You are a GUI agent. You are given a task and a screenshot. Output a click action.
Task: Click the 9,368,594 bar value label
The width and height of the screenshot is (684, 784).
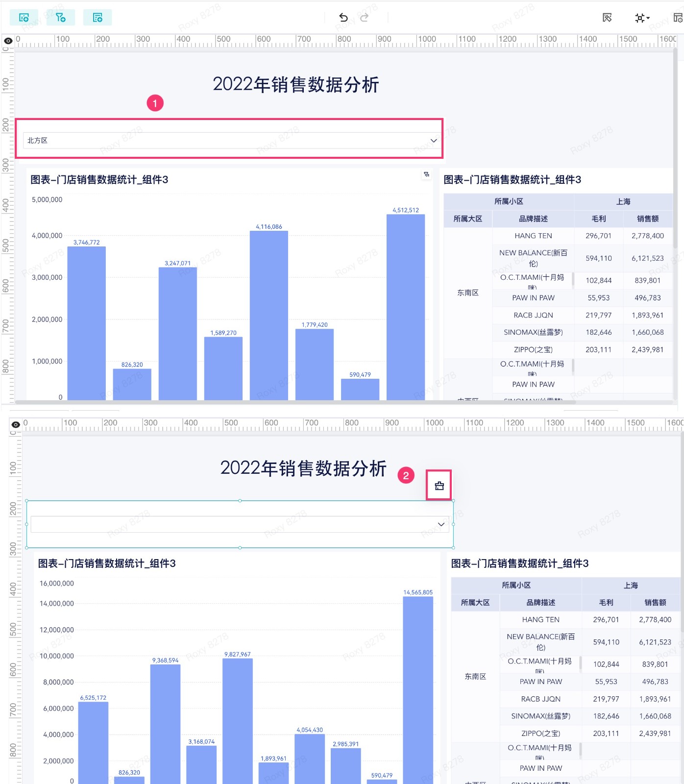[165, 661]
